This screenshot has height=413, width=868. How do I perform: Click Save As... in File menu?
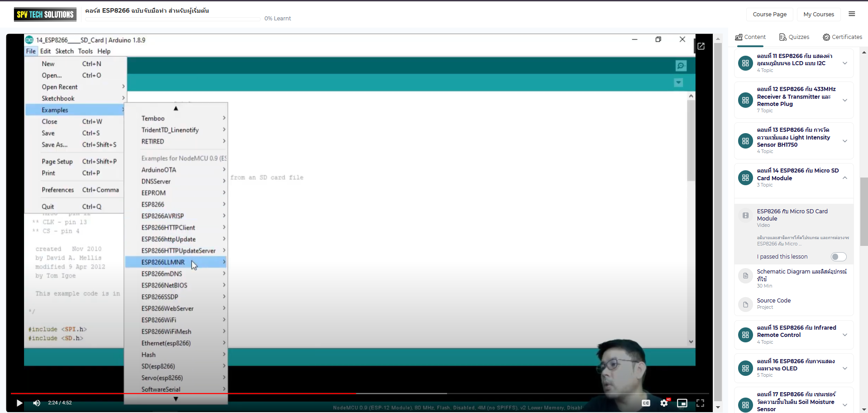75,145
